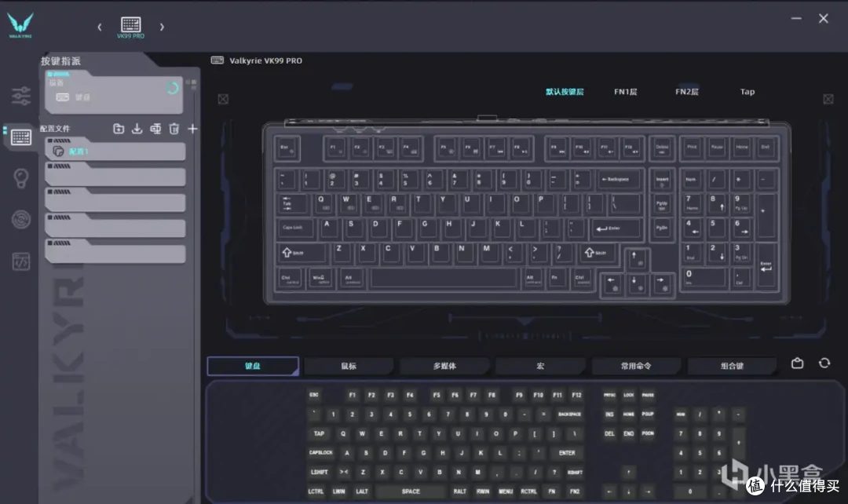Choose MENU in the lower key palette
The image size is (848, 504).
(506, 491)
